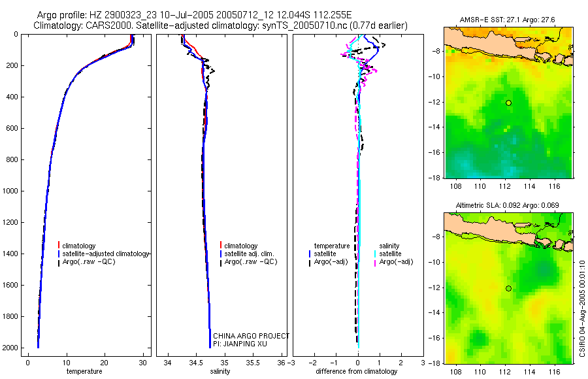This screenshot has width=588, height=379.
Task: Click the SST map latitude label -16
Action: click(x=434, y=152)
